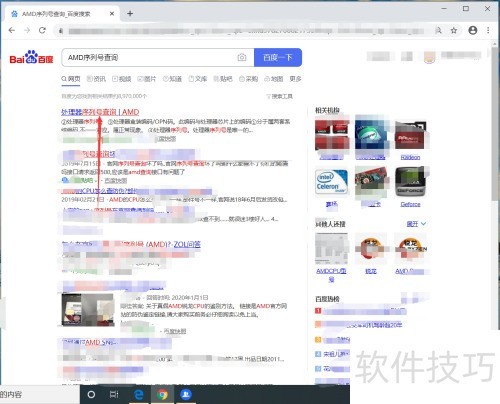Switch to the 文库 tab

(x=198, y=79)
